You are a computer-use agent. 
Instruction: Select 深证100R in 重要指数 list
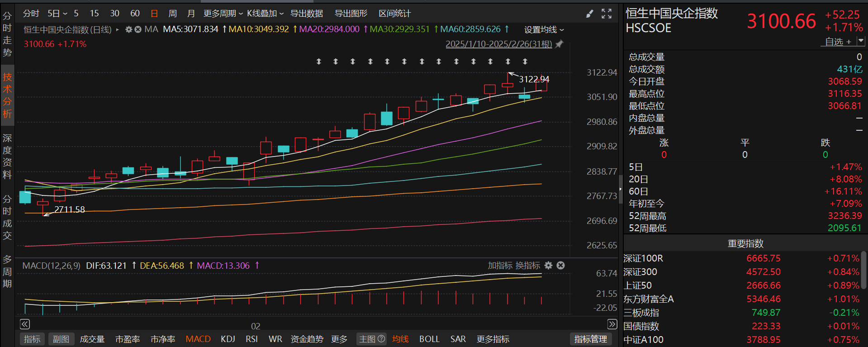point(742,258)
